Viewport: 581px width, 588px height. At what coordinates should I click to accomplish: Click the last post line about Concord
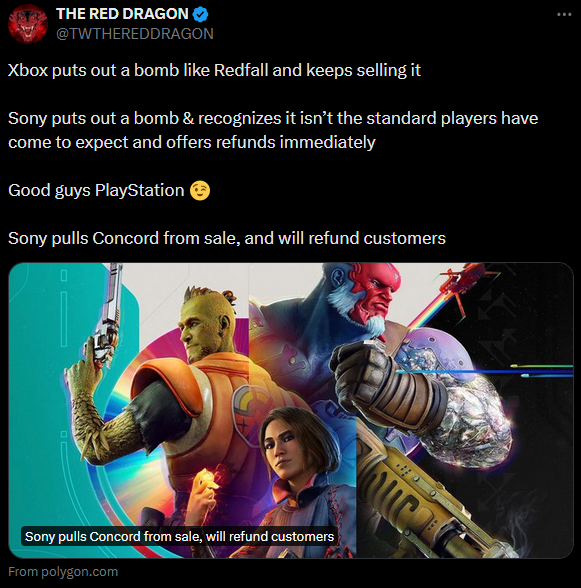[227, 238]
